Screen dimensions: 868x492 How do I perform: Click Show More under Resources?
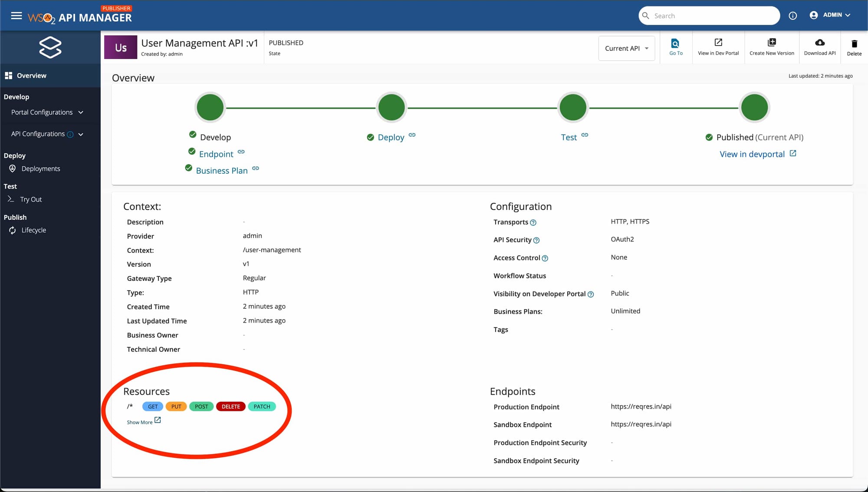coord(140,422)
